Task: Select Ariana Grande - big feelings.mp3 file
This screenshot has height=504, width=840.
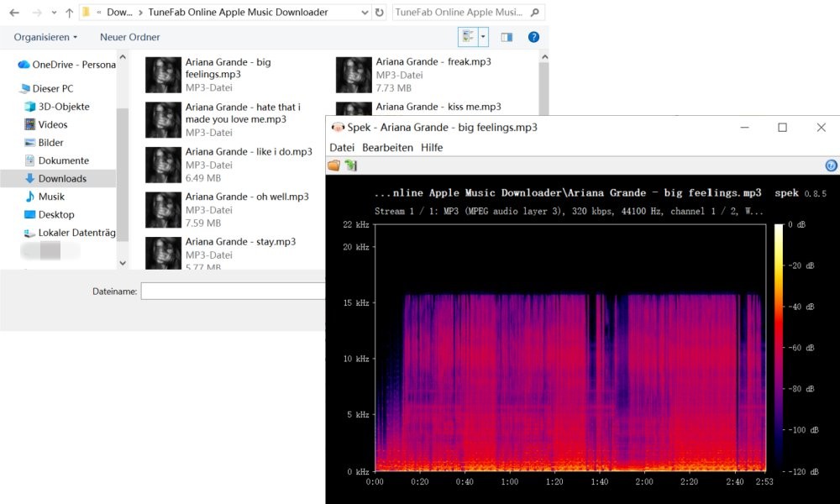Action: point(230,75)
